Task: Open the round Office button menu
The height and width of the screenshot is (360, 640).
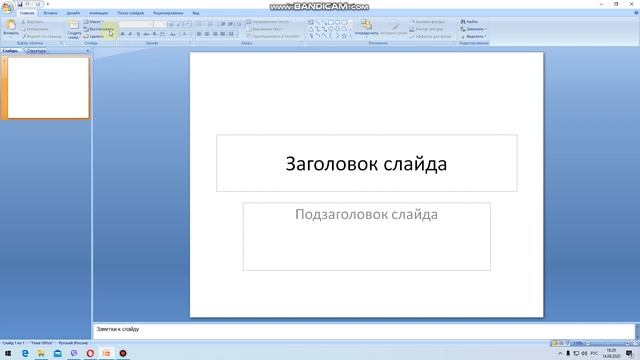Action: [7, 7]
